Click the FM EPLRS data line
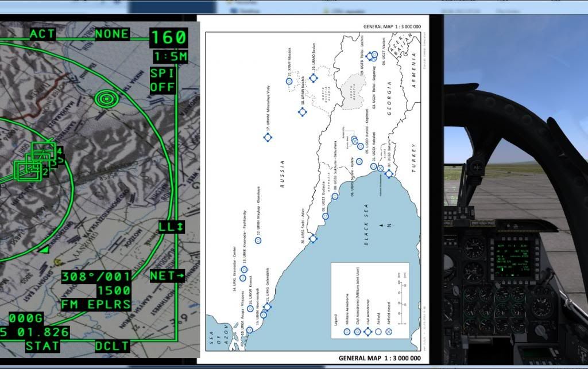 click(x=96, y=304)
